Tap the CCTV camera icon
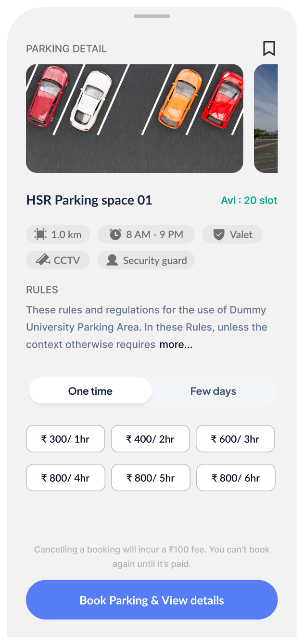304x644 pixels. coord(43,260)
